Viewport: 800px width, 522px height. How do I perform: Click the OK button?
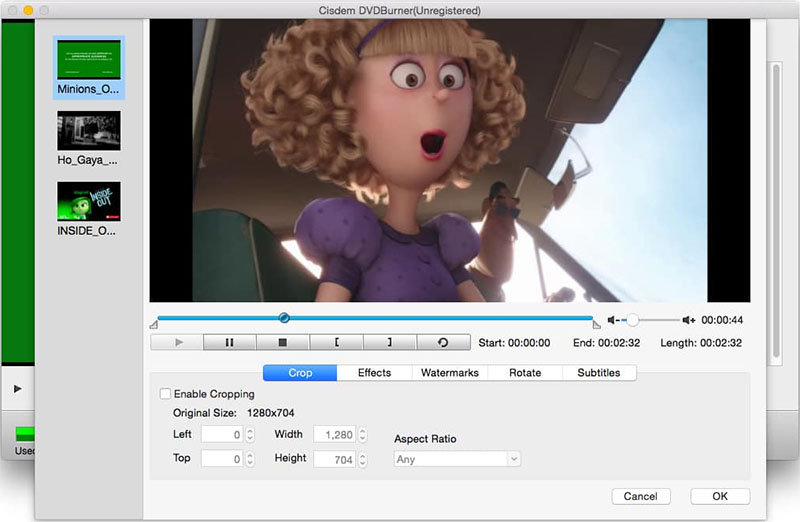pos(720,496)
